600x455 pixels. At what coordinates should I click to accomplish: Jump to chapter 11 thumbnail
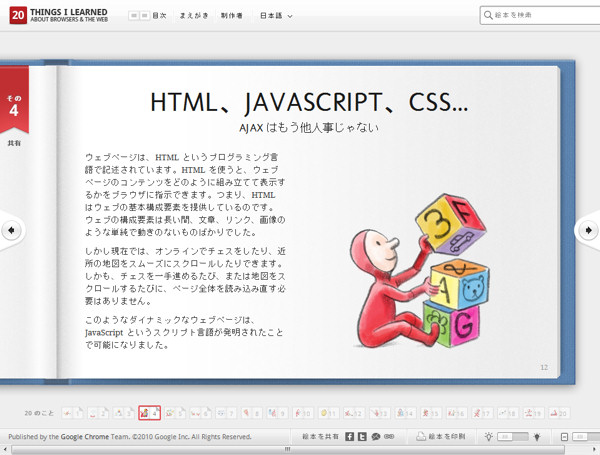tap(329, 413)
